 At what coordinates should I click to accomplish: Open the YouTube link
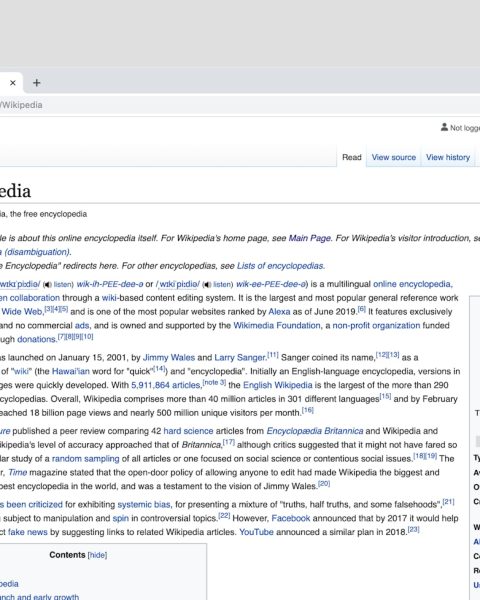(x=256, y=532)
